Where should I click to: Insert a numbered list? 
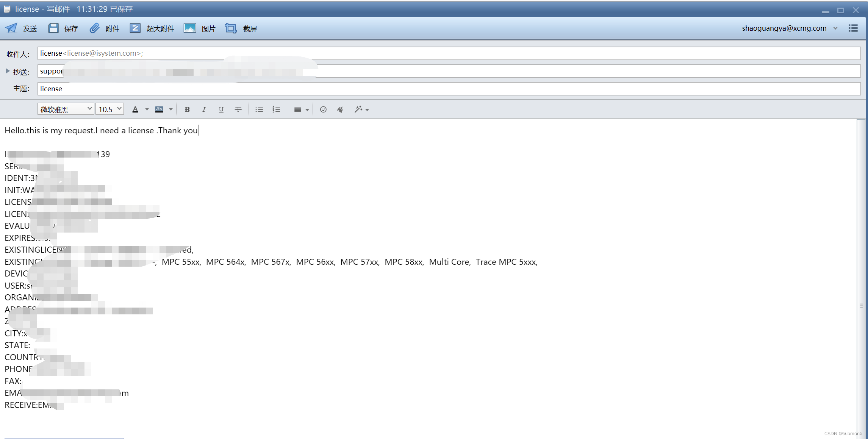tap(276, 109)
